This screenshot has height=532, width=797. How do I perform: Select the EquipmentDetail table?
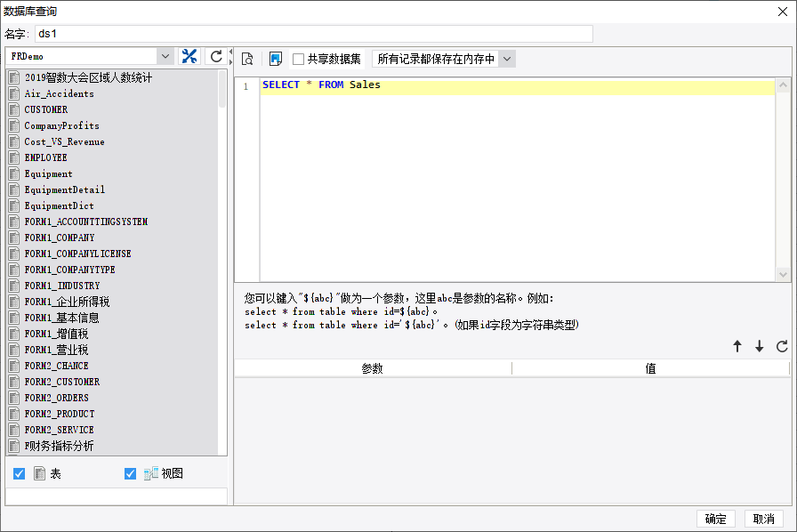65,189
